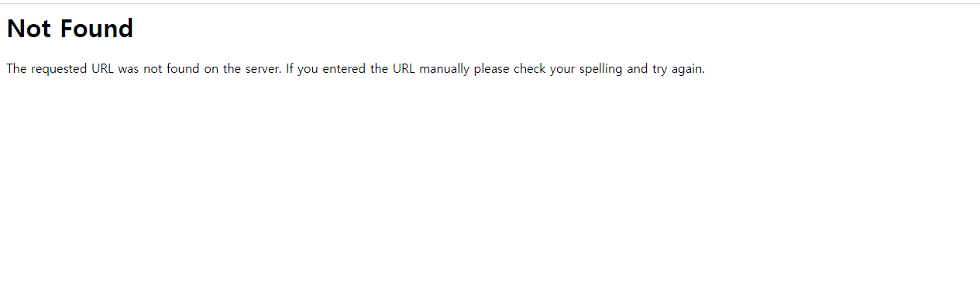
Task: Click the horizontal divider line above the heading
Action: pyautogui.click(x=490, y=3)
